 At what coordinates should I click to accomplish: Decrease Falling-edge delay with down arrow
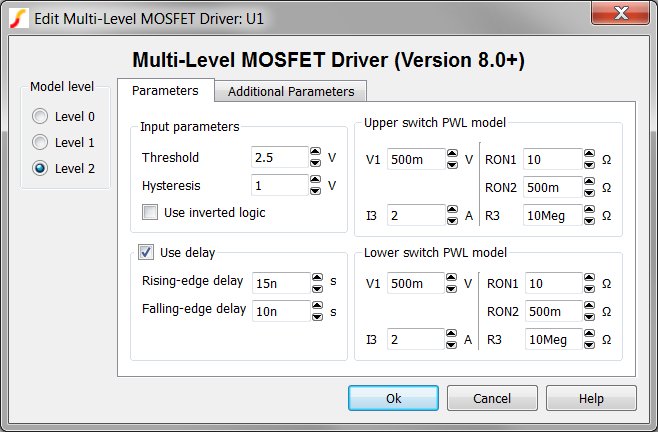(316, 316)
